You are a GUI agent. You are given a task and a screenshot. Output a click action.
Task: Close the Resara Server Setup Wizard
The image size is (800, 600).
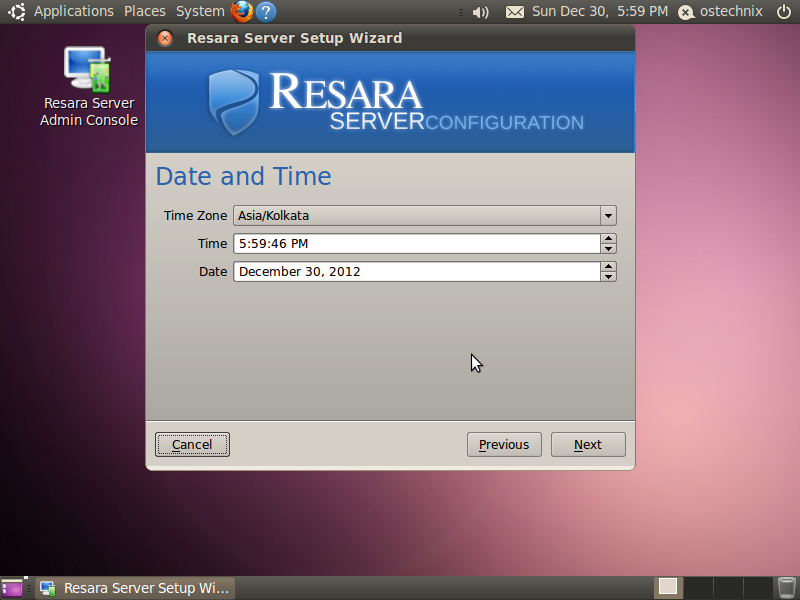(165, 39)
